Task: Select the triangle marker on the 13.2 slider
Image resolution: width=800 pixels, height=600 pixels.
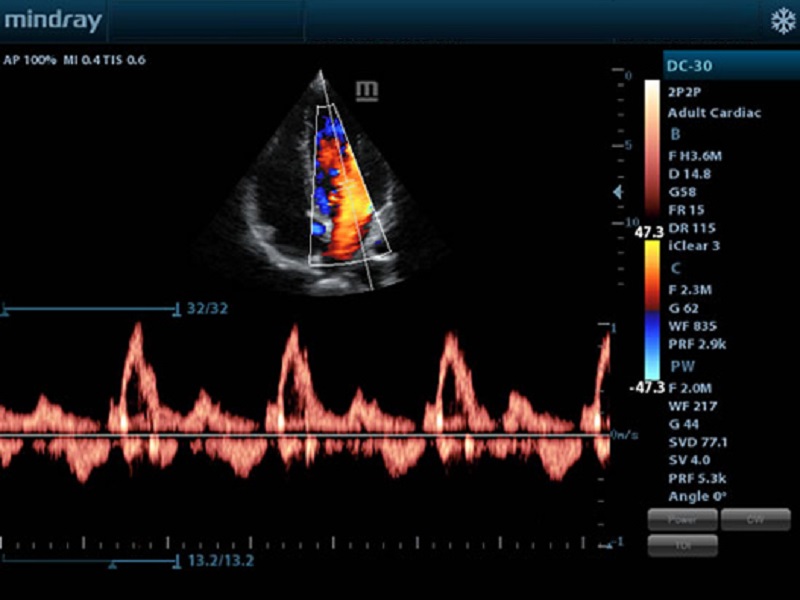Action: click(112, 565)
